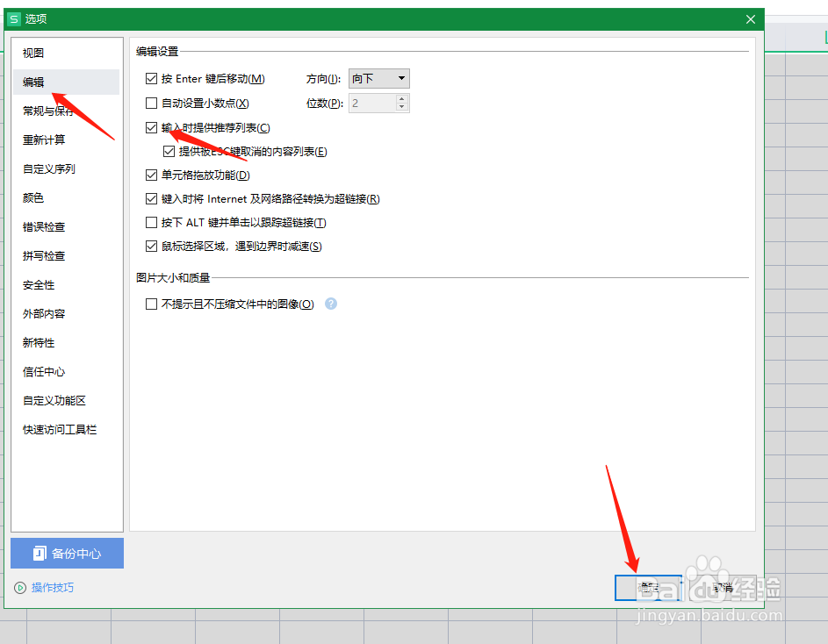Open the 方向 direction dropdown
This screenshot has height=644, width=828.
(378, 78)
